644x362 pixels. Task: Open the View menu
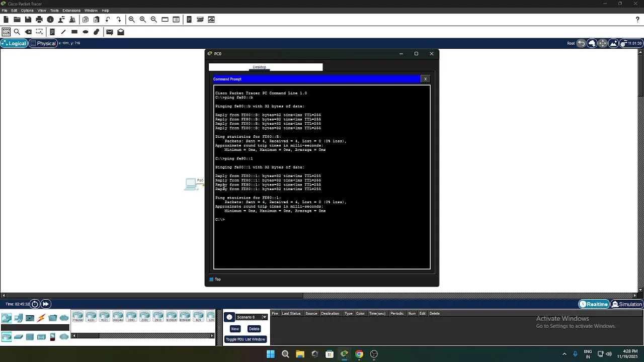[42, 11]
